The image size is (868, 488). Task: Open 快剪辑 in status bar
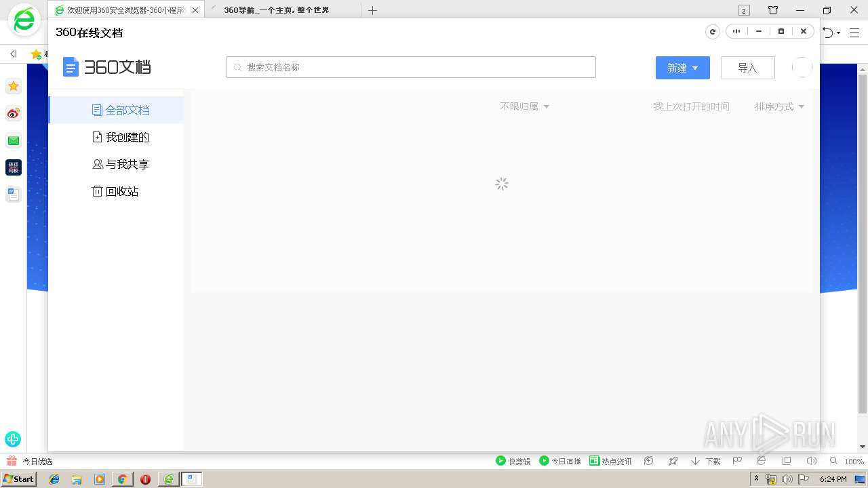[513, 461]
